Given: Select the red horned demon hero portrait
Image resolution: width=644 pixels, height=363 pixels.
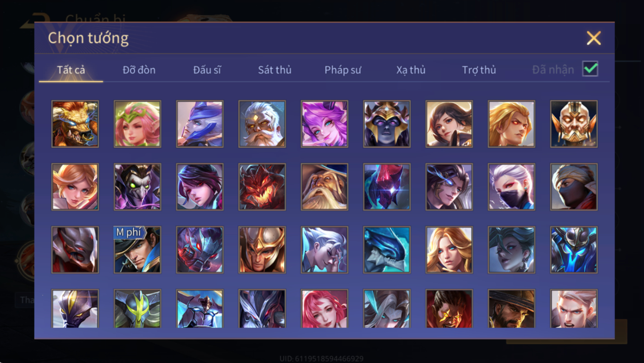Looking at the screenshot, I should pos(262,187).
